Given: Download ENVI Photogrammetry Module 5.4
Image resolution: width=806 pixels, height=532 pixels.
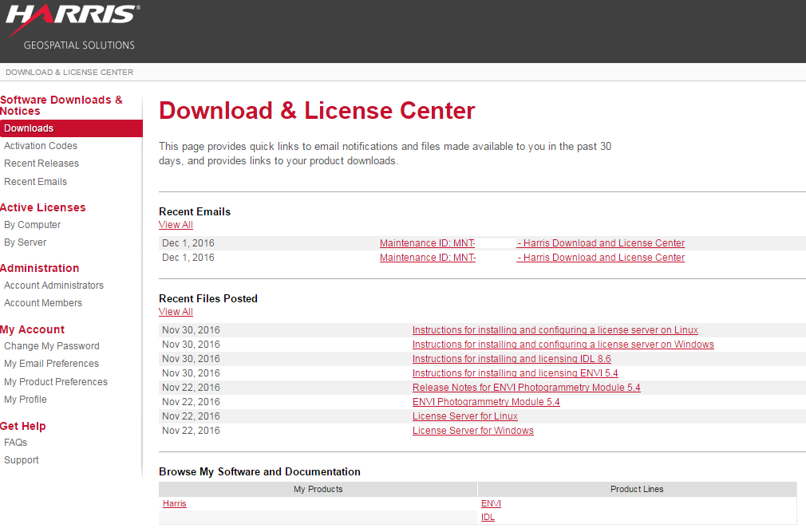Looking at the screenshot, I should point(485,402).
